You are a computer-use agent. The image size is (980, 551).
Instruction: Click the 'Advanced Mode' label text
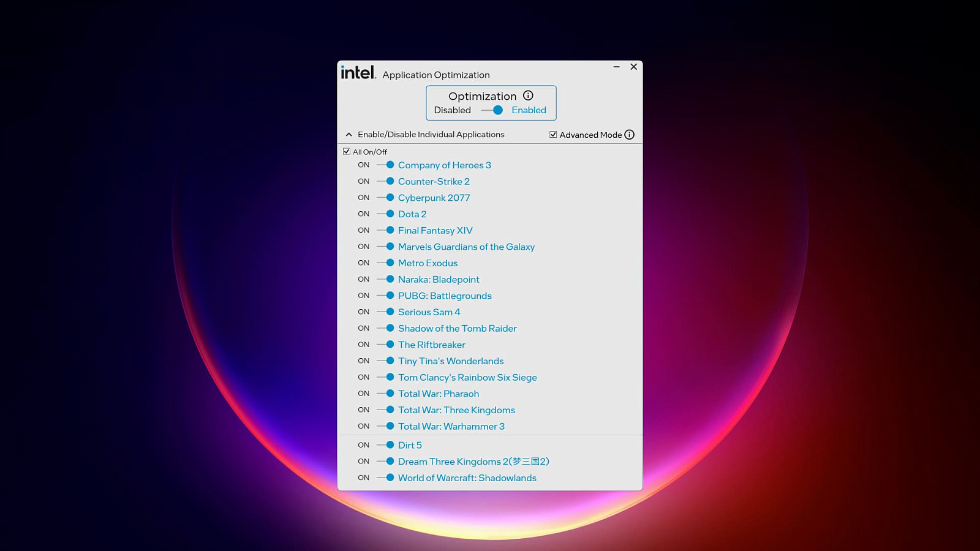pyautogui.click(x=590, y=135)
